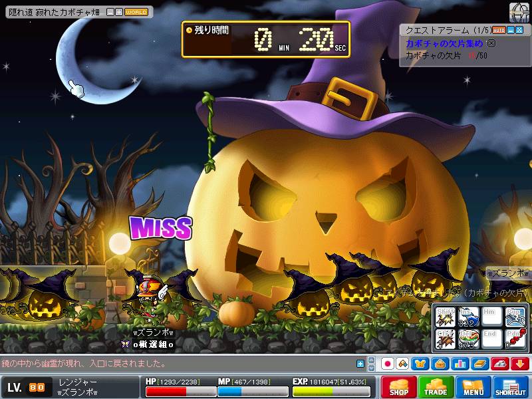Click the レンジャー job label

click(78, 382)
